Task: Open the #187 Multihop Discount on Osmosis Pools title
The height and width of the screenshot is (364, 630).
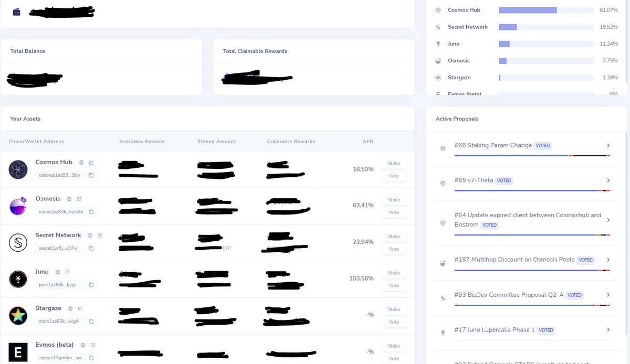Action: (514, 260)
